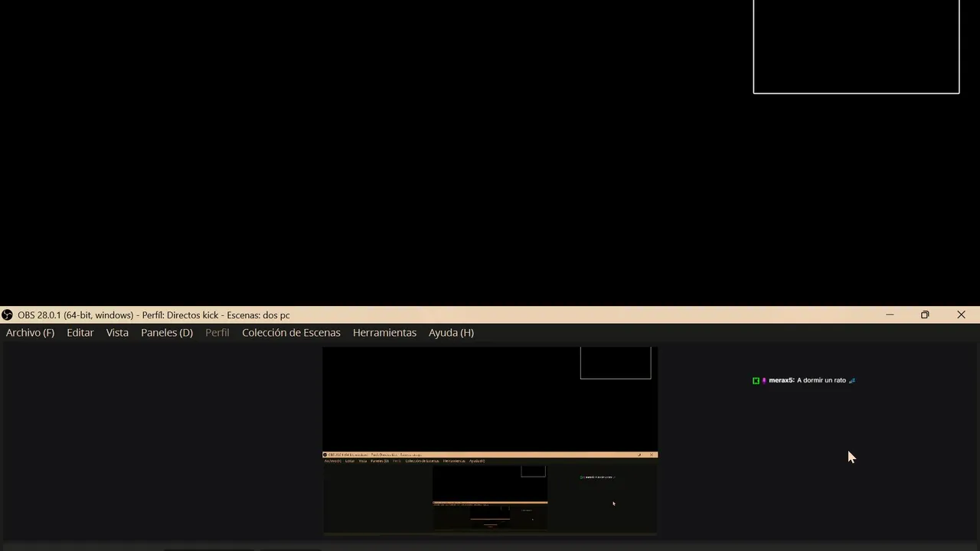
Task: Click the green badge icon beside merax5
Action: (756, 380)
